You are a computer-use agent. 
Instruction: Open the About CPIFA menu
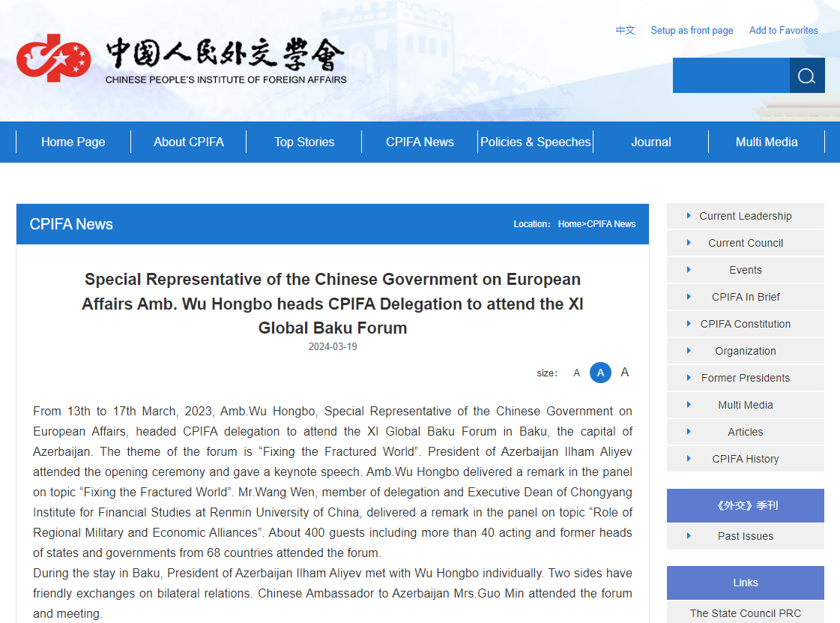pyautogui.click(x=189, y=142)
